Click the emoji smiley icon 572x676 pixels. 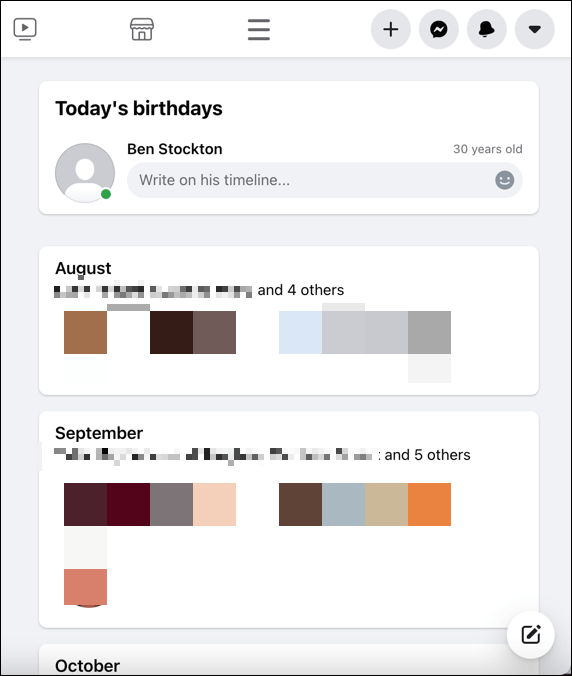(505, 180)
